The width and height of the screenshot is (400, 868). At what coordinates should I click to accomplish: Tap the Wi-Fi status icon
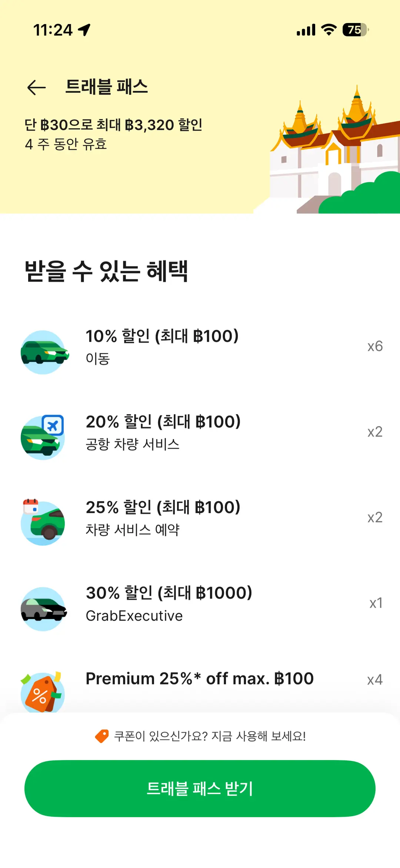point(329,30)
